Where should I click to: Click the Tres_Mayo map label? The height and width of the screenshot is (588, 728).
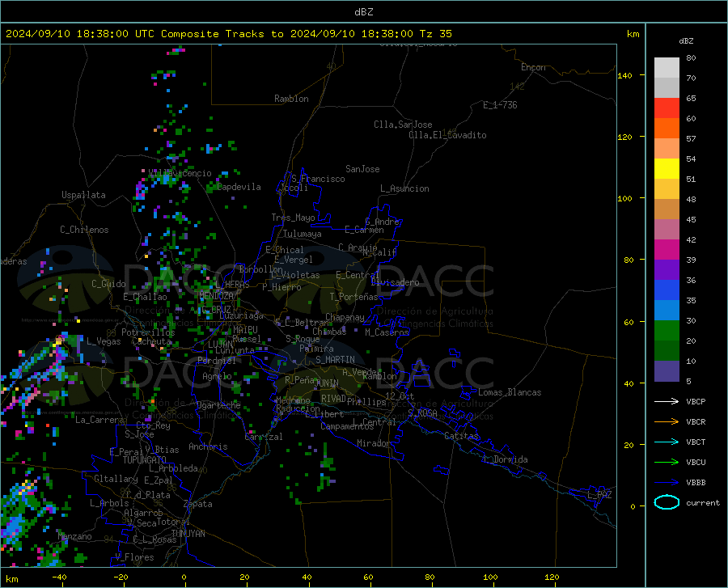pyautogui.click(x=293, y=218)
